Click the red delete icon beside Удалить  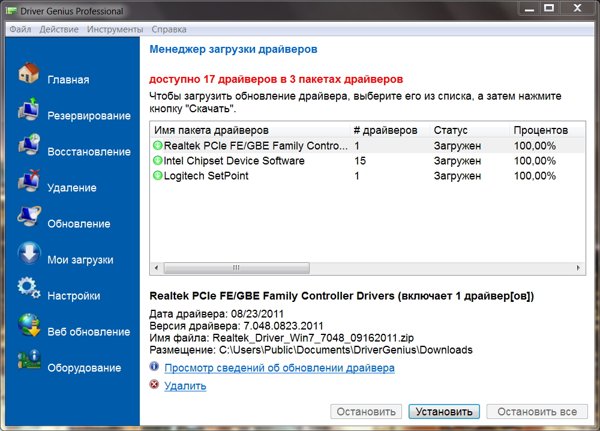tap(154, 384)
